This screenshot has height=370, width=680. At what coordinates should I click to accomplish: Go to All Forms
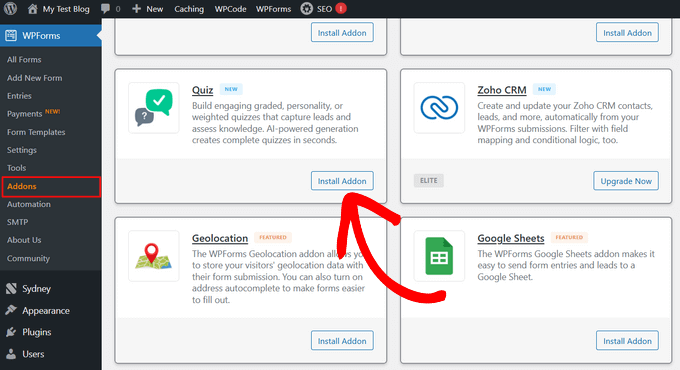[24, 59]
